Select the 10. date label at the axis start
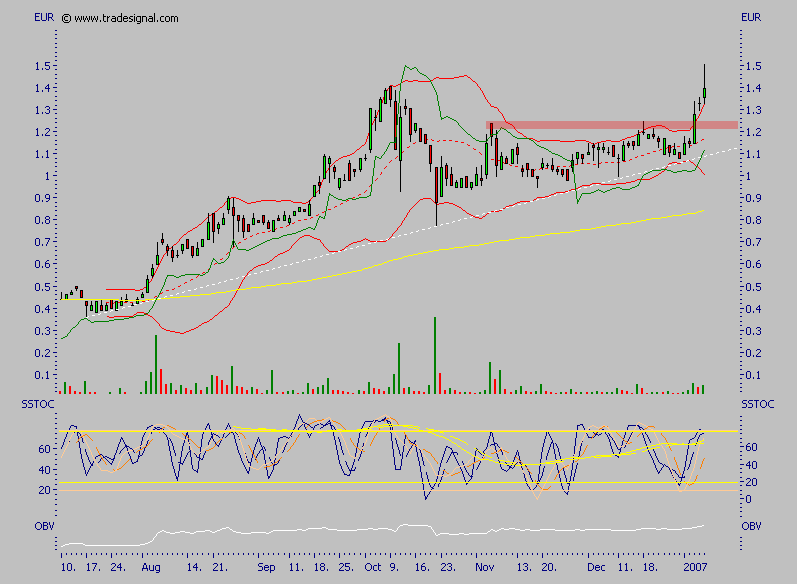The image size is (797, 584). coord(68,567)
